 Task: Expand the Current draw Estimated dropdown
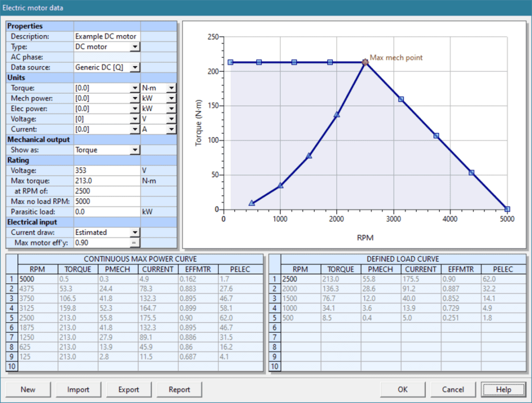pyautogui.click(x=135, y=232)
